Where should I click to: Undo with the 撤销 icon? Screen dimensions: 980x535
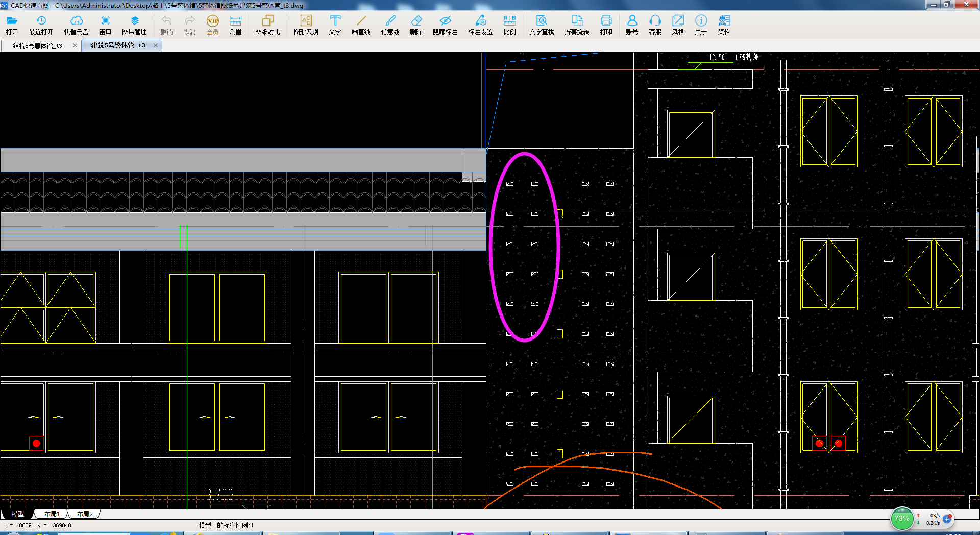pyautogui.click(x=166, y=25)
